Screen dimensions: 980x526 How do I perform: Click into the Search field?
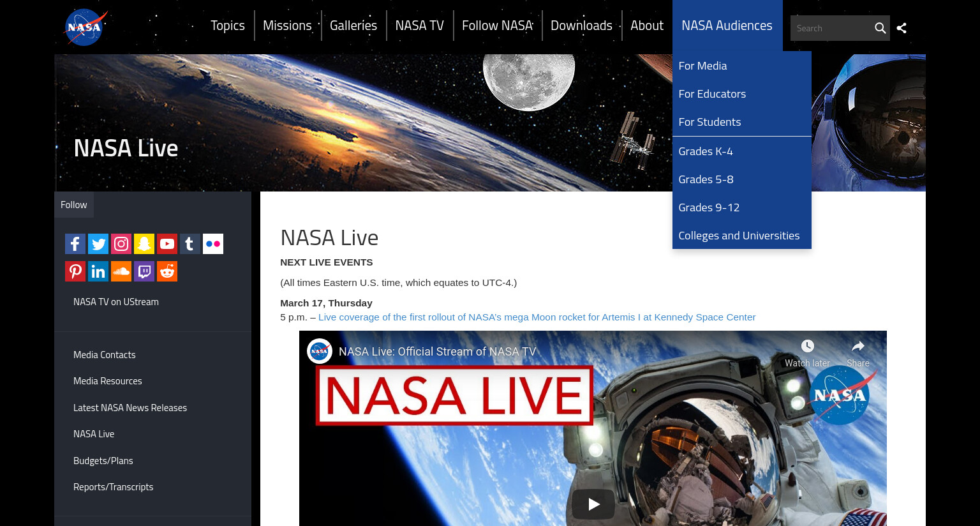click(831, 28)
